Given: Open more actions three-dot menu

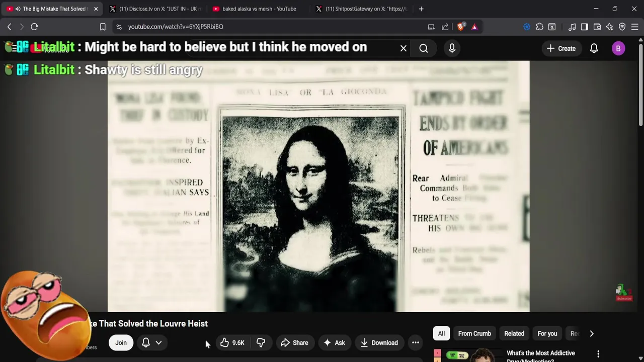Looking at the screenshot, I should 416,343.
